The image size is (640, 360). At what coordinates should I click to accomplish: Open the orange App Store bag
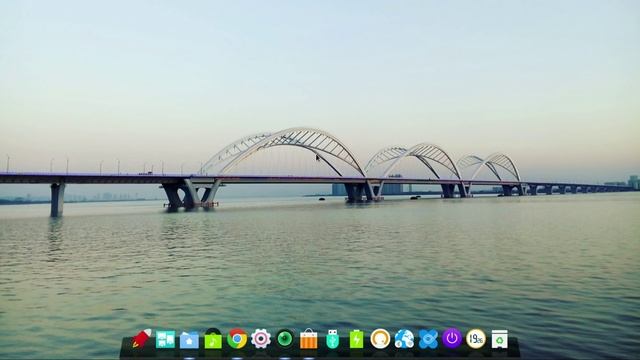[x=309, y=339]
